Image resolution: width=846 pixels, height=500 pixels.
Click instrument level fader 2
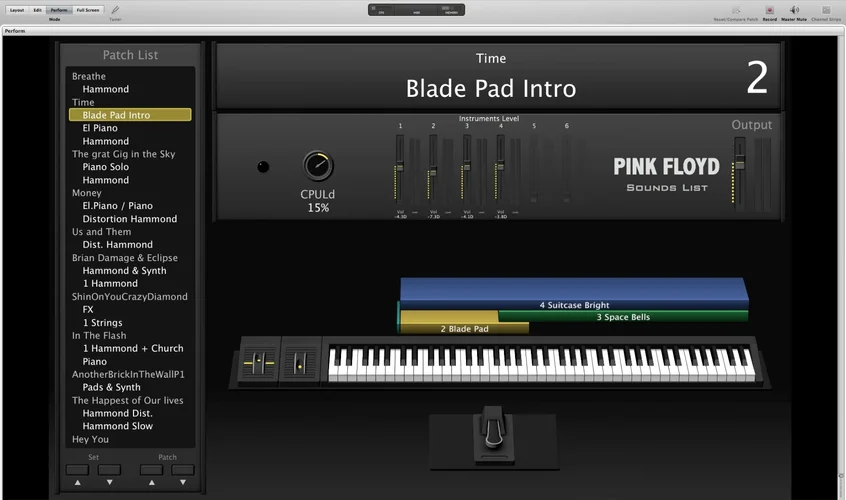[433, 172]
